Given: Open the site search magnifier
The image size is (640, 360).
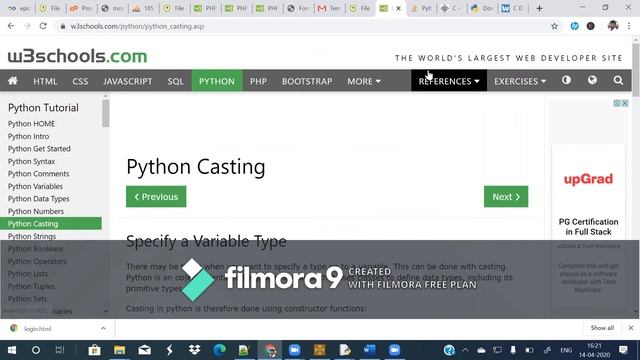Looking at the screenshot, I should (x=618, y=80).
